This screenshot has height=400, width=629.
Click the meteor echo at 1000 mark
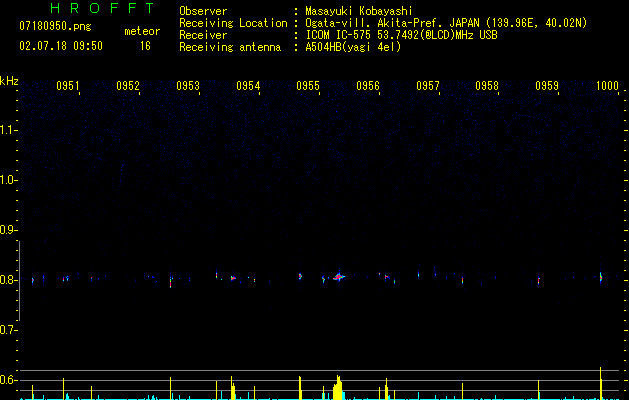click(x=601, y=276)
